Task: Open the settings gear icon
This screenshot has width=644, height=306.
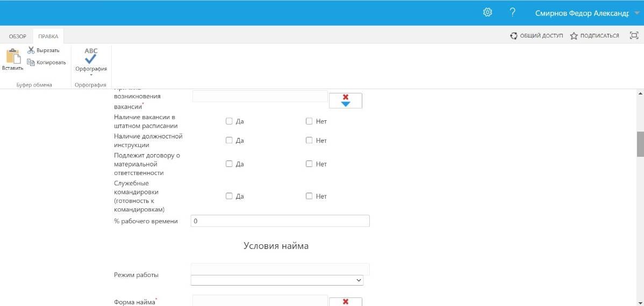Action: click(488, 12)
